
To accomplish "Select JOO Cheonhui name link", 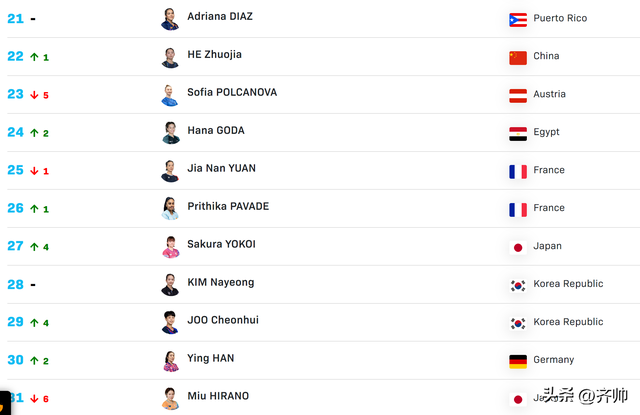I will 223,320.
